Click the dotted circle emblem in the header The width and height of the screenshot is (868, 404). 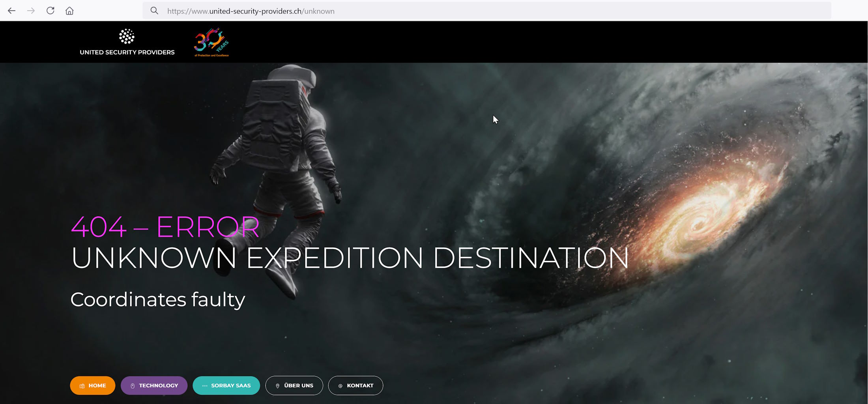127,36
